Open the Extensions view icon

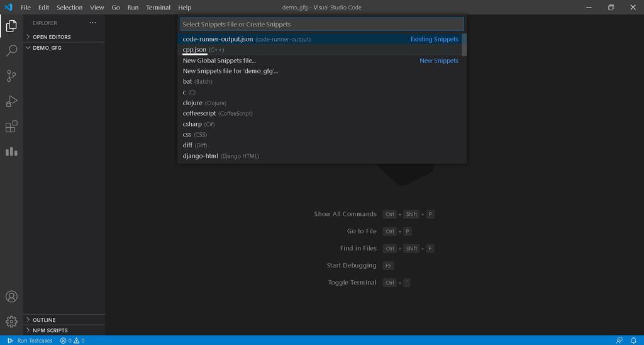pos(11,127)
